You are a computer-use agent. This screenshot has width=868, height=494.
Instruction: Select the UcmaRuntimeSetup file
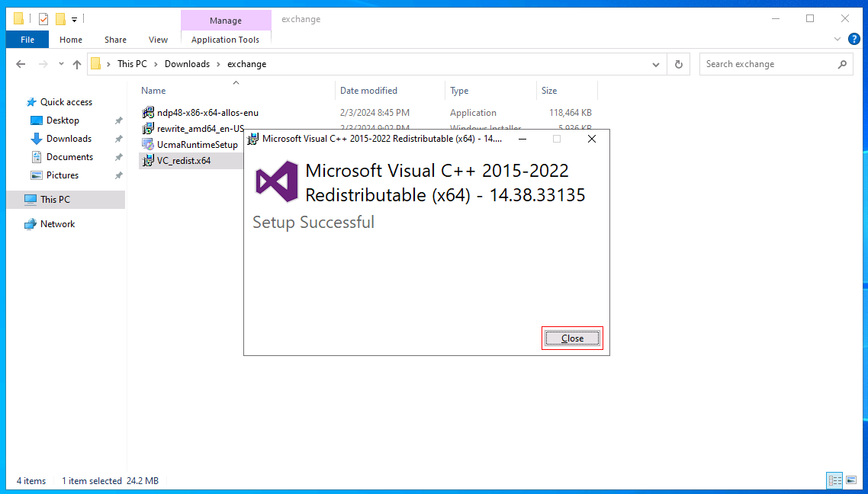click(x=197, y=145)
